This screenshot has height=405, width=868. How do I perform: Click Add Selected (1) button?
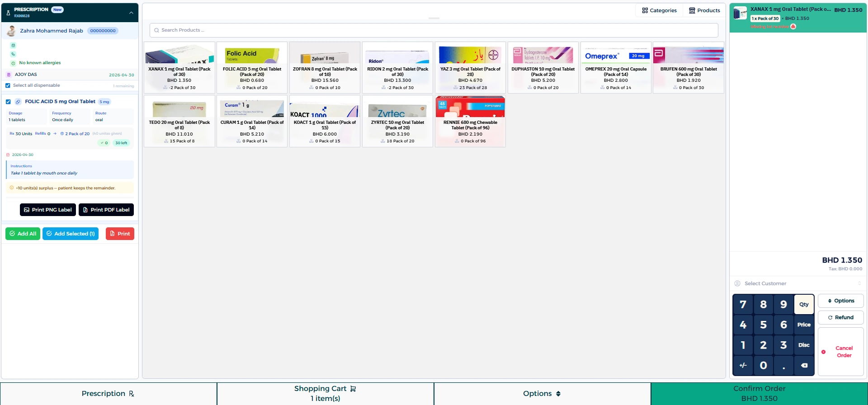pyautogui.click(x=71, y=234)
